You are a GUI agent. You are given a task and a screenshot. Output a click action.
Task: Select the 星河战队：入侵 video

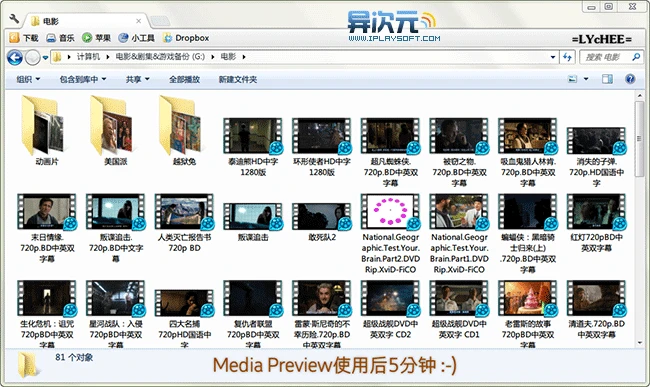(116, 314)
